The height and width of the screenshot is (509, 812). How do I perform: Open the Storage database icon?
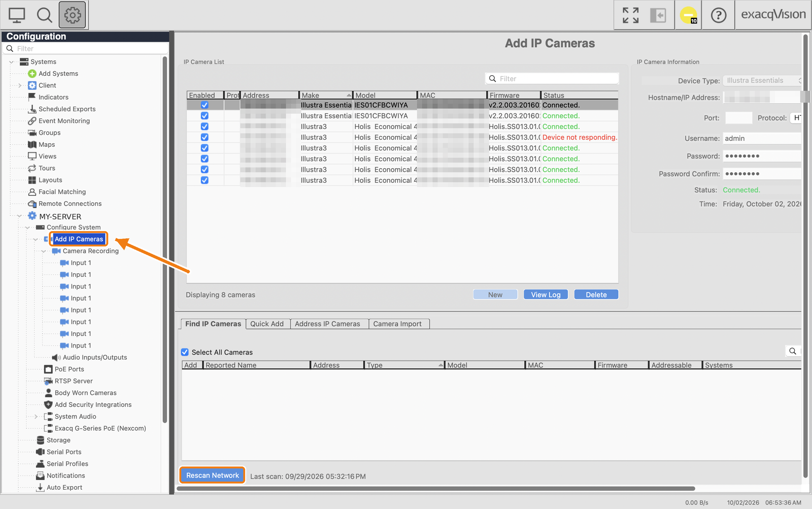40,440
